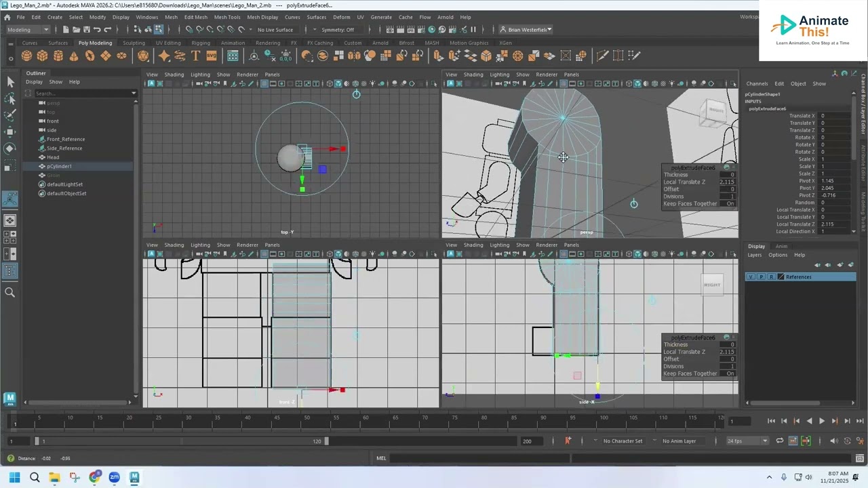This screenshot has height=488, width=868.
Task: Open the search magnifier in the left toolbox
Action: (10, 292)
